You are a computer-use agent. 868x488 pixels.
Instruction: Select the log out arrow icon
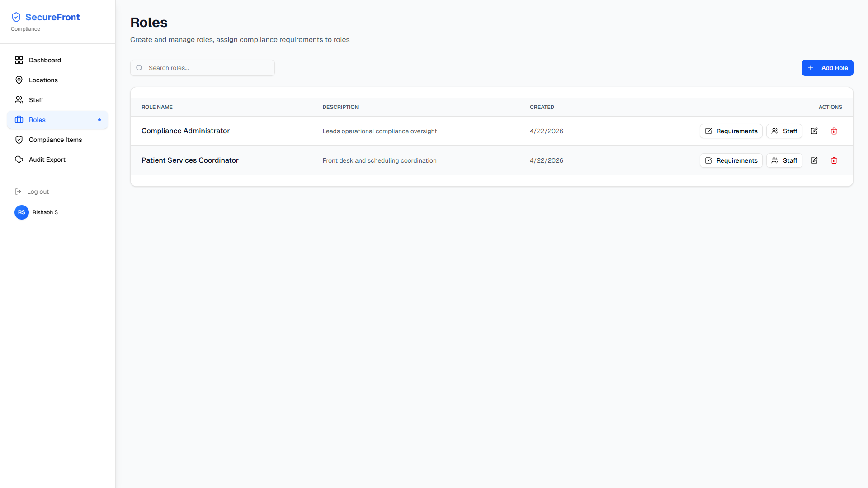(x=18, y=192)
